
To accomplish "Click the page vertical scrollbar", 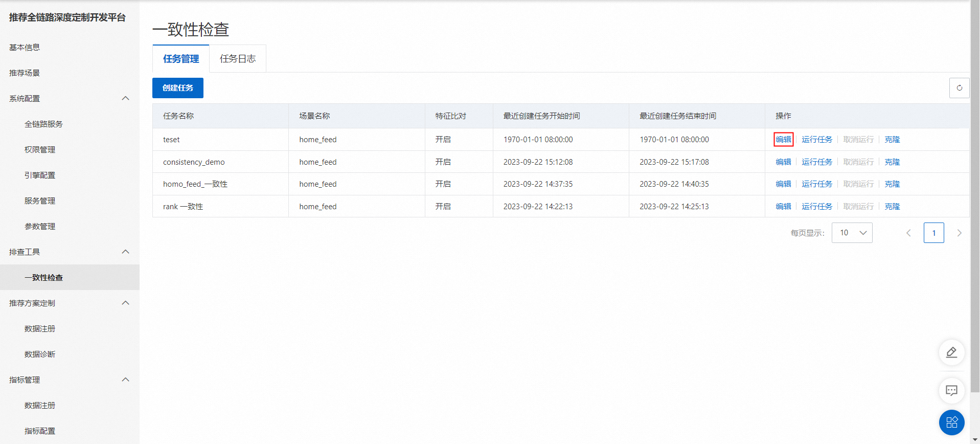I will [x=975, y=196].
